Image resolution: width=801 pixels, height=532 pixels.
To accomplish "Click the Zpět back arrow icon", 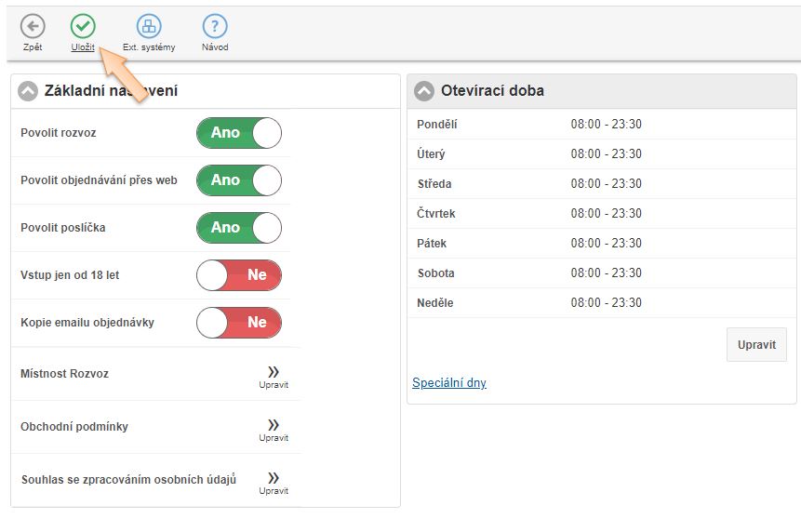I will tap(33, 27).
